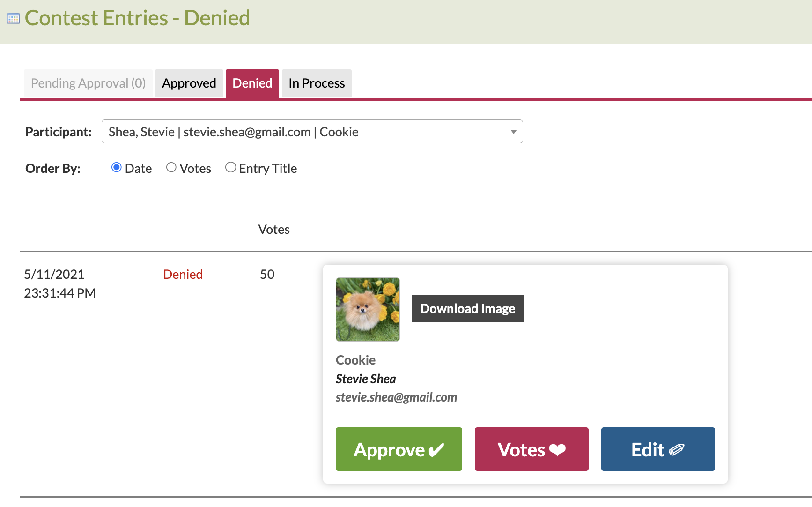Click the pencil icon on Edit button
This screenshot has width=812, height=507.
(x=677, y=450)
